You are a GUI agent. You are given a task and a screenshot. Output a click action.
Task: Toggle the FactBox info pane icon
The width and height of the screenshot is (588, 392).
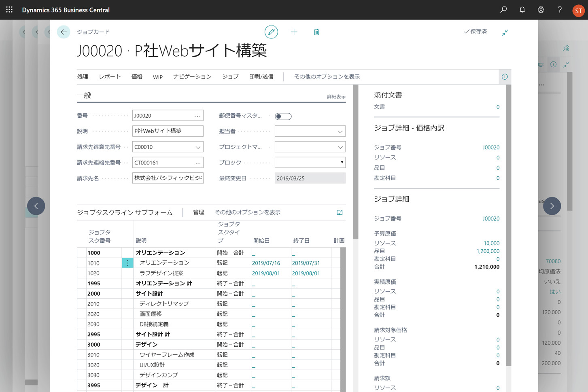point(505,76)
